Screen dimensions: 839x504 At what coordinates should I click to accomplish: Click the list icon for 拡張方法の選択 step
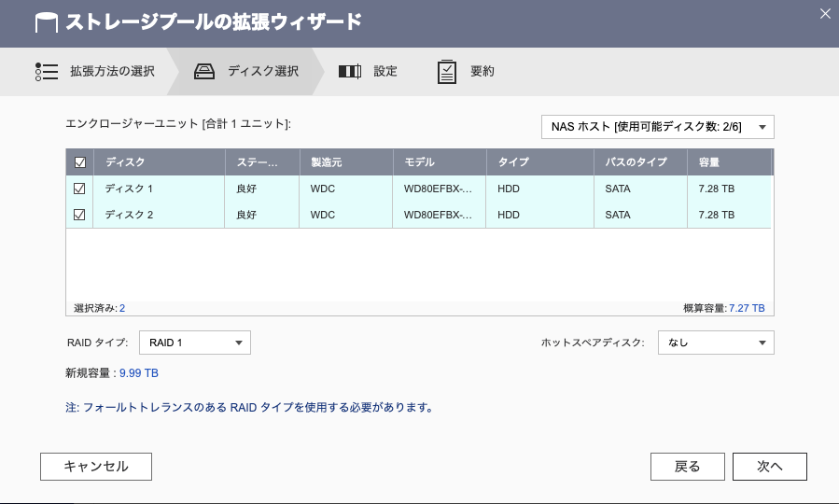click(x=47, y=71)
